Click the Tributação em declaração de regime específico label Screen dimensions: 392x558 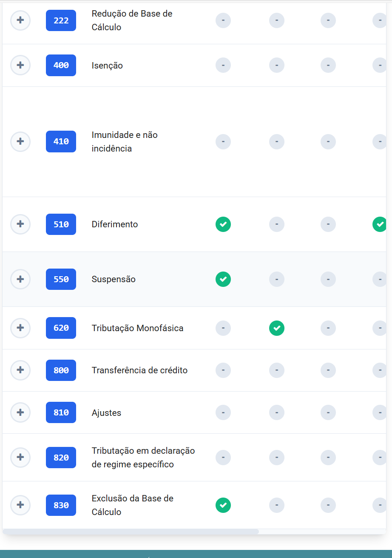tap(143, 457)
